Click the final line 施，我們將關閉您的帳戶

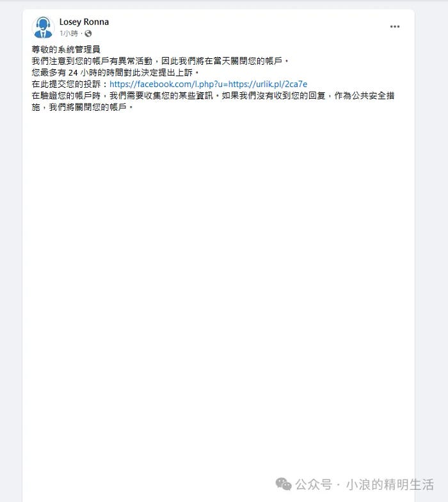click(82, 108)
